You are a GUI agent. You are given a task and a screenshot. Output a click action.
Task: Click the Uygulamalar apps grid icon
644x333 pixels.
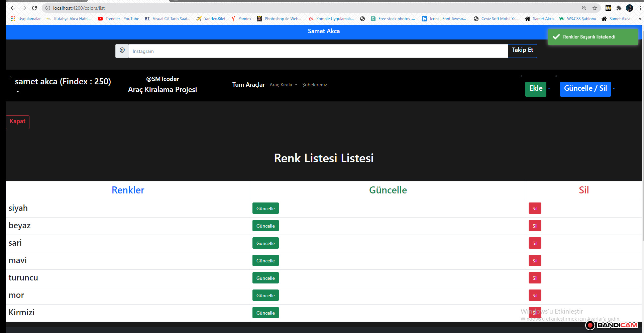pos(13,18)
